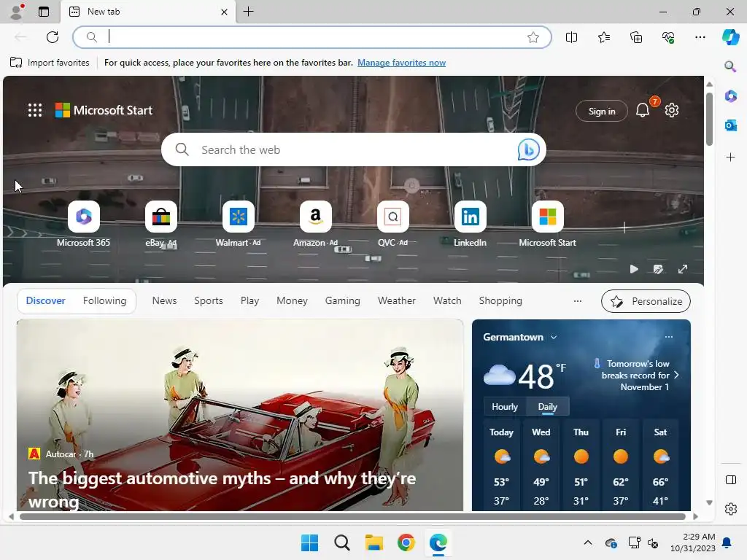
Task: Launch Copilot from the toolbar
Action: [730, 37]
